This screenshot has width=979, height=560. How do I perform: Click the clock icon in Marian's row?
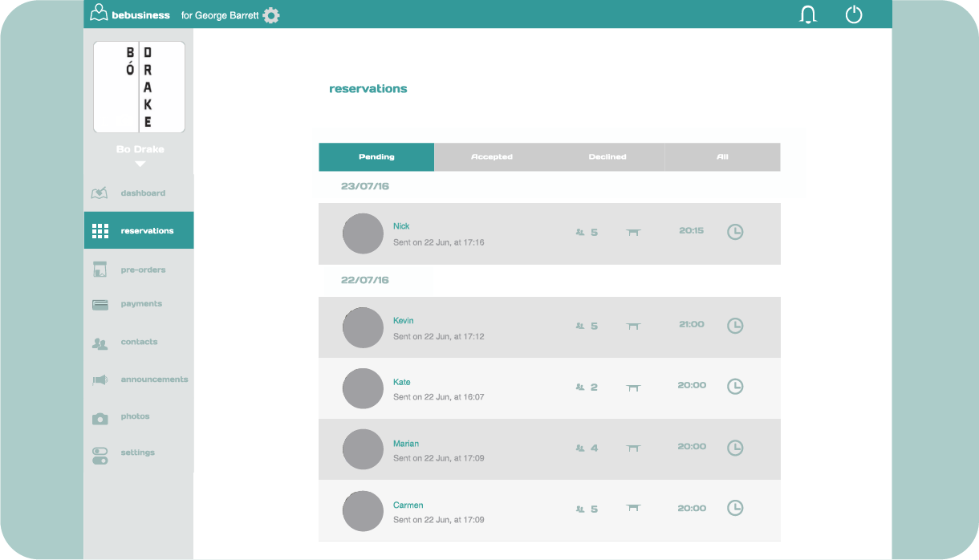pos(735,448)
